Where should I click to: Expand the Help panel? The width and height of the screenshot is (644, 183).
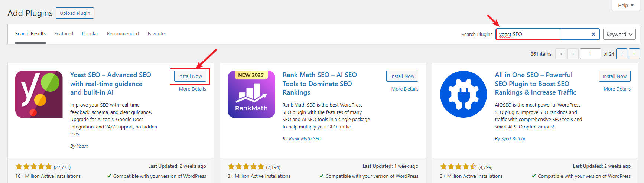coord(626,5)
